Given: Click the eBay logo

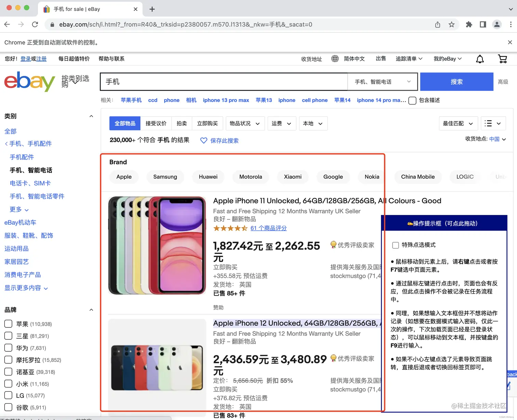Looking at the screenshot, I should tap(29, 82).
